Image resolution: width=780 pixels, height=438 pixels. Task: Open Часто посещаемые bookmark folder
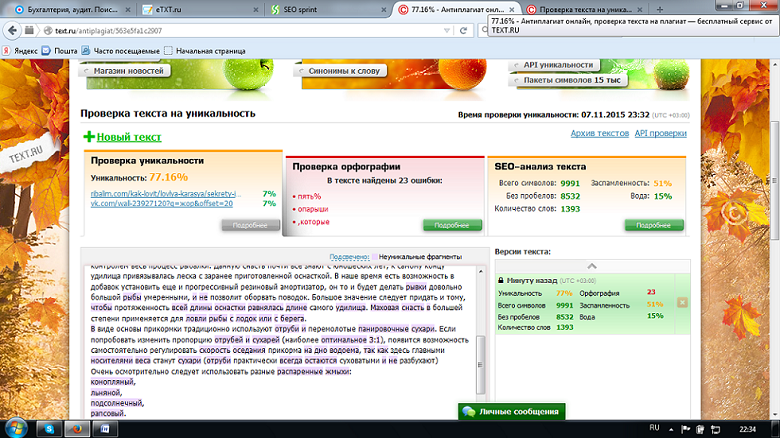[x=121, y=51]
